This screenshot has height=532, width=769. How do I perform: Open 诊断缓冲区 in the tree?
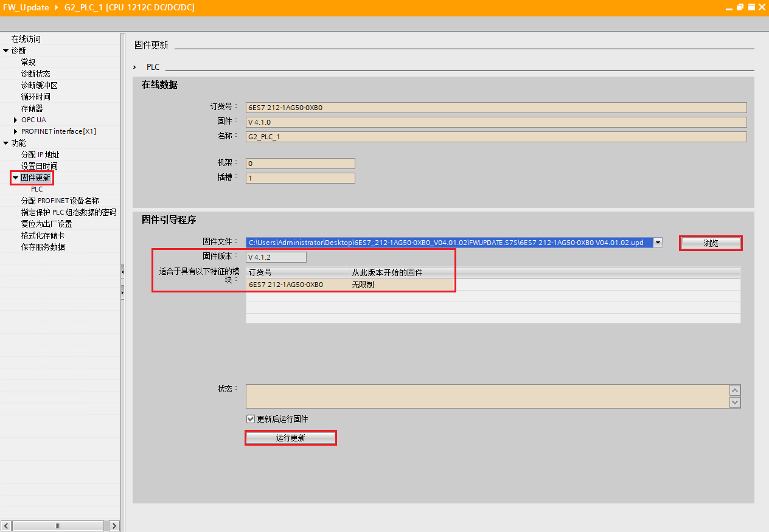coord(39,85)
